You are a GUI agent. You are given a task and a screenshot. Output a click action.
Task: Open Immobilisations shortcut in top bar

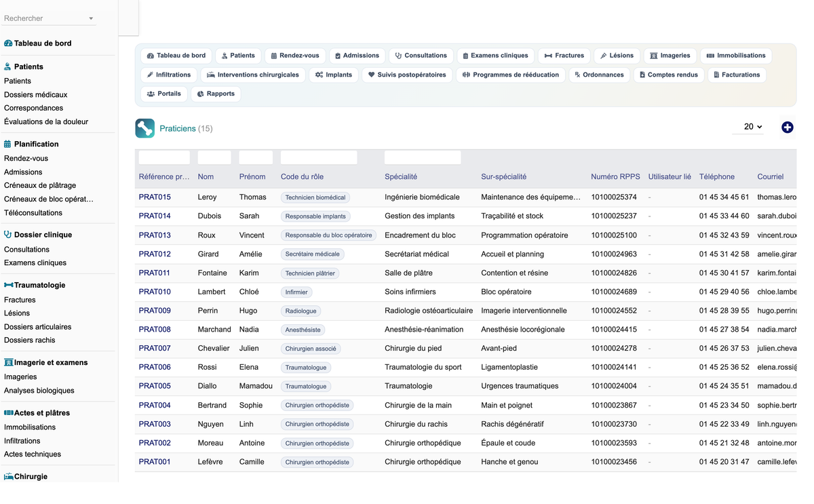pyautogui.click(x=736, y=56)
